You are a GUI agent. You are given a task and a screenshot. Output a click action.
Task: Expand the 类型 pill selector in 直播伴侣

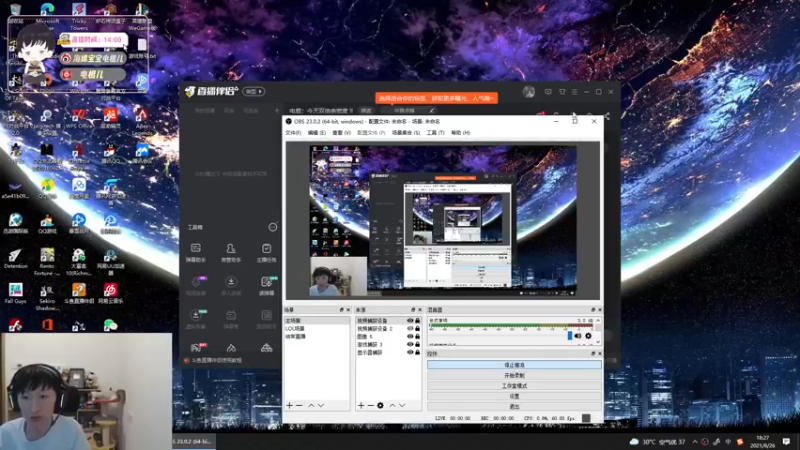[x=254, y=91]
